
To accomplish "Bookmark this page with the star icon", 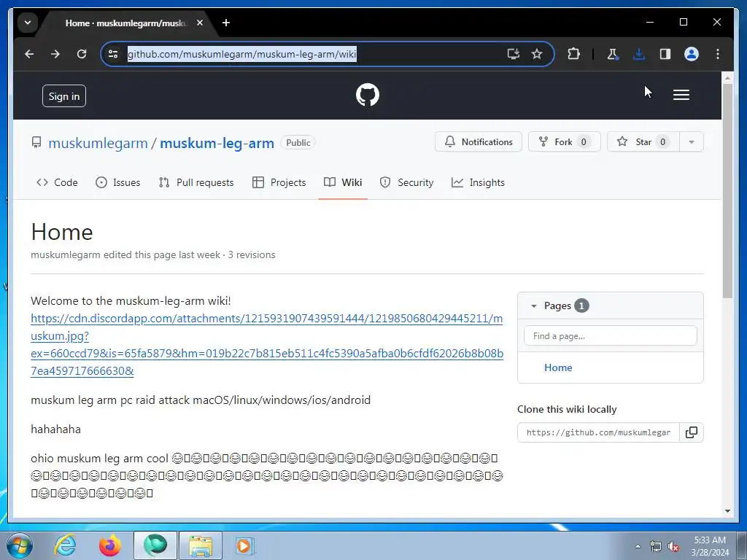I will pos(537,54).
